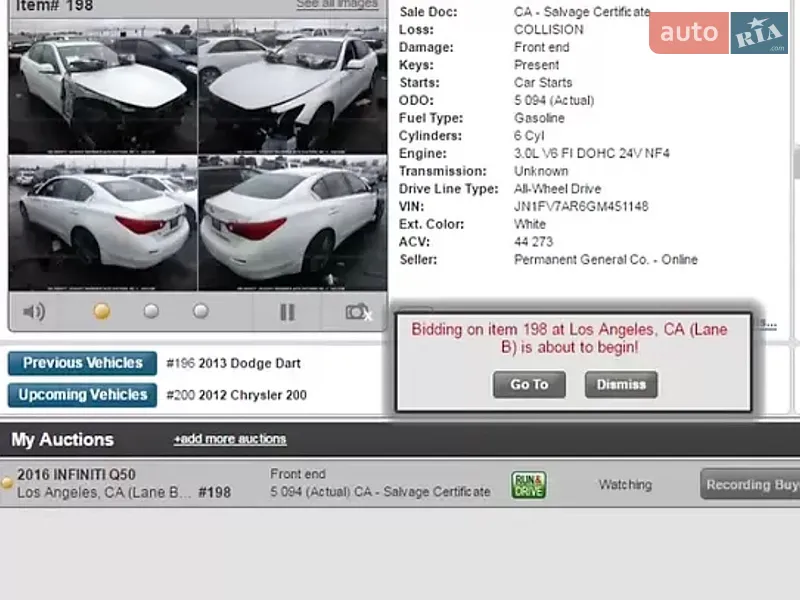Click the VIN JN1FV7AR6GM451148 text

pos(581,207)
